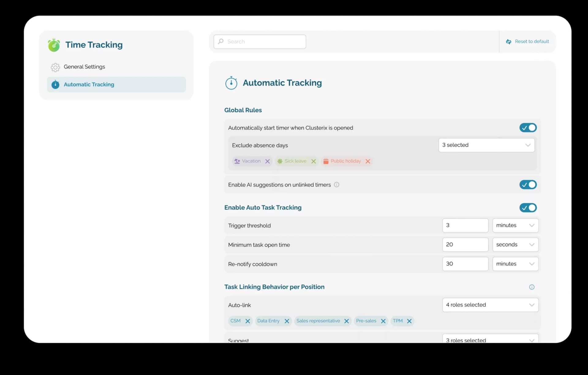Open Re-notify cooldown unit dropdown
The image size is (588, 375).
coord(515,264)
